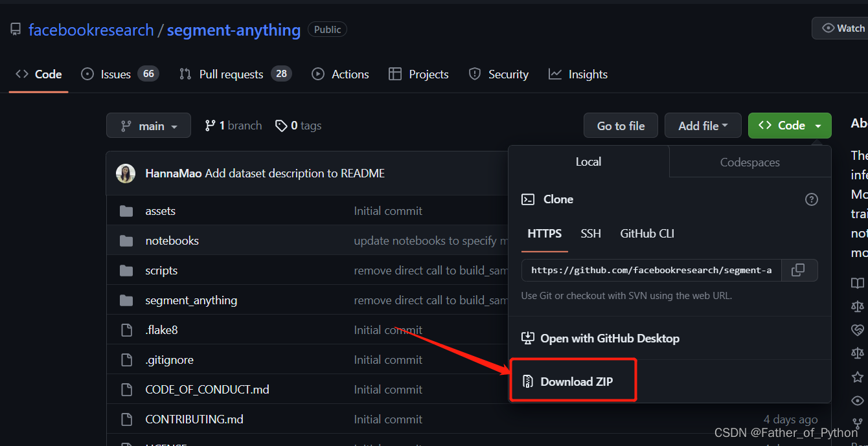Click the Readme book icon in About sidebar
Screen dimensions: 868x446
point(858,283)
